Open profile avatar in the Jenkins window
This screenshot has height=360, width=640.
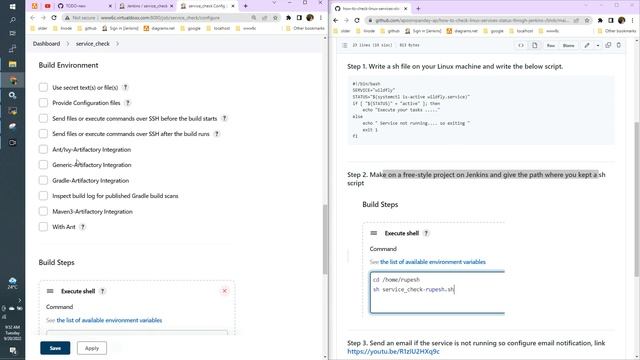coord(310,18)
